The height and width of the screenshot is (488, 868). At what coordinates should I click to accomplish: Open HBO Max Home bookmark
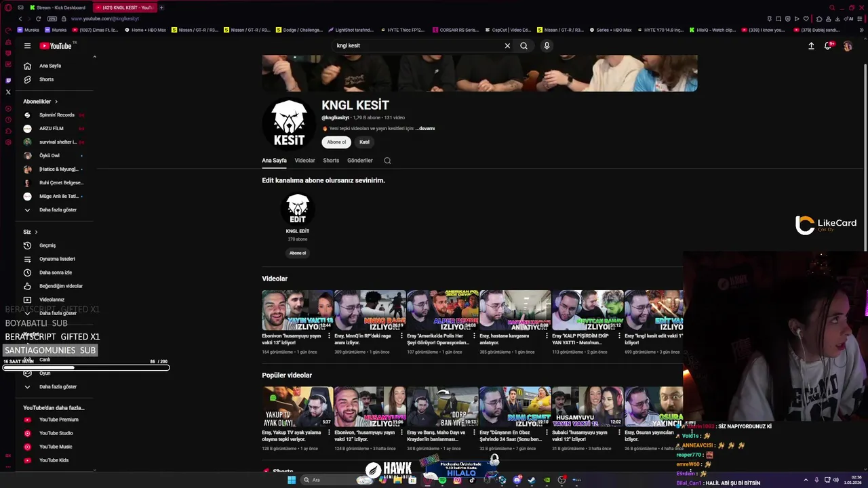[x=145, y=30]
